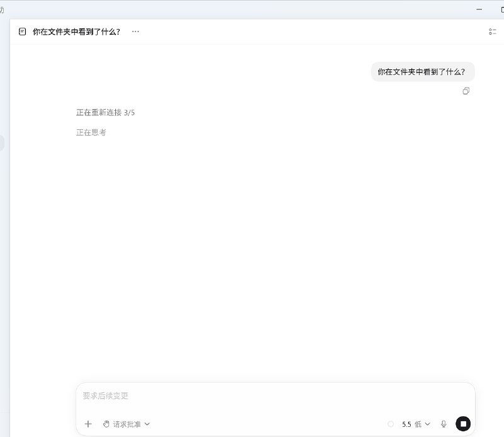Screen dimensions: 504x437
Task: Click the 正在思考 status text
Action: (91, 132)
